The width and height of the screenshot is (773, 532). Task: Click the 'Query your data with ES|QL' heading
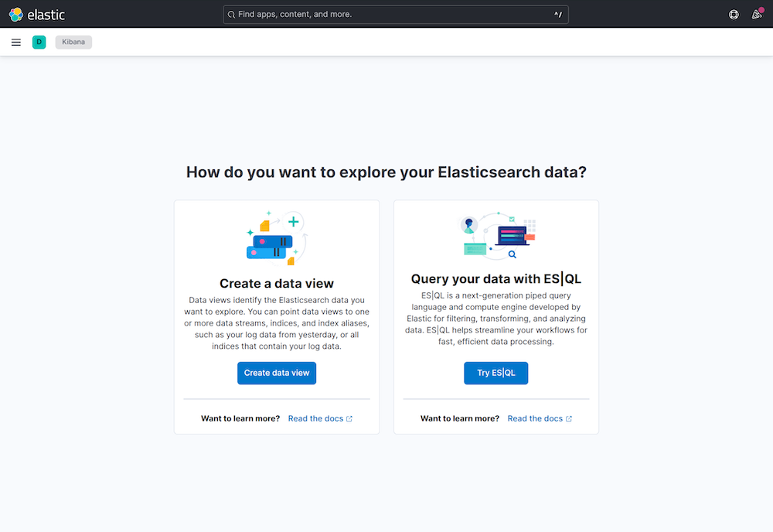pyautogui.click(x=496, y=279)
